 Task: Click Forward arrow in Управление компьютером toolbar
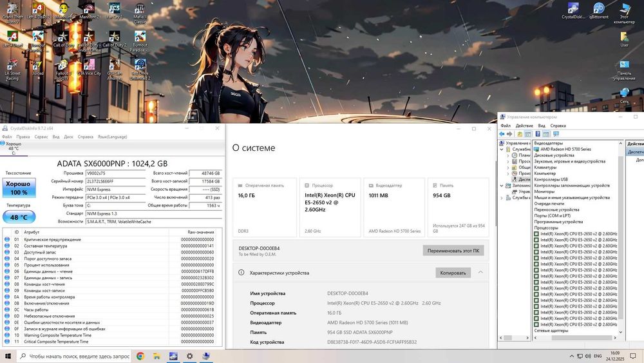(509, 134)
